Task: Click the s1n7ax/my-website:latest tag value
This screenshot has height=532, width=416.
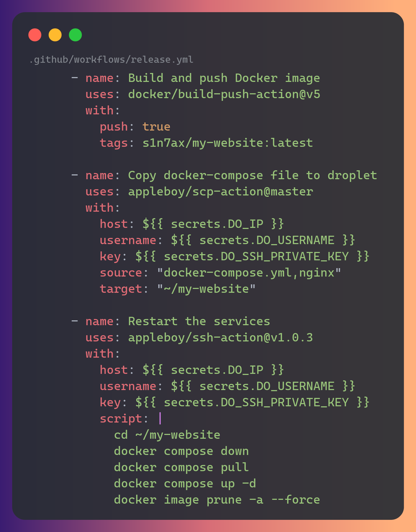Action: point(227,143)
